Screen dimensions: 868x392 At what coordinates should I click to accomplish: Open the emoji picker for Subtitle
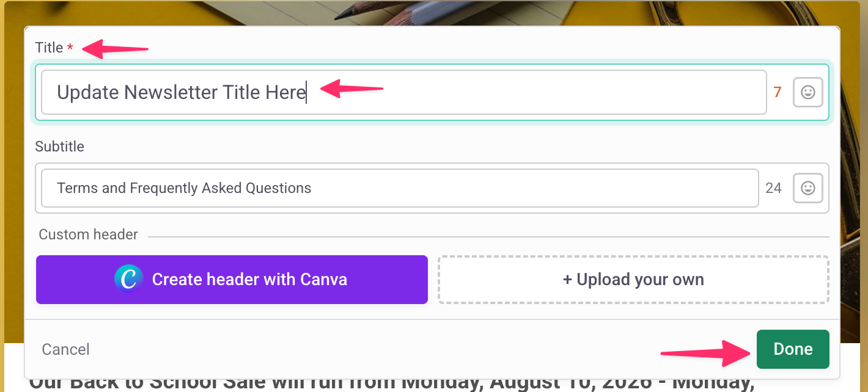tap(807, 188)
